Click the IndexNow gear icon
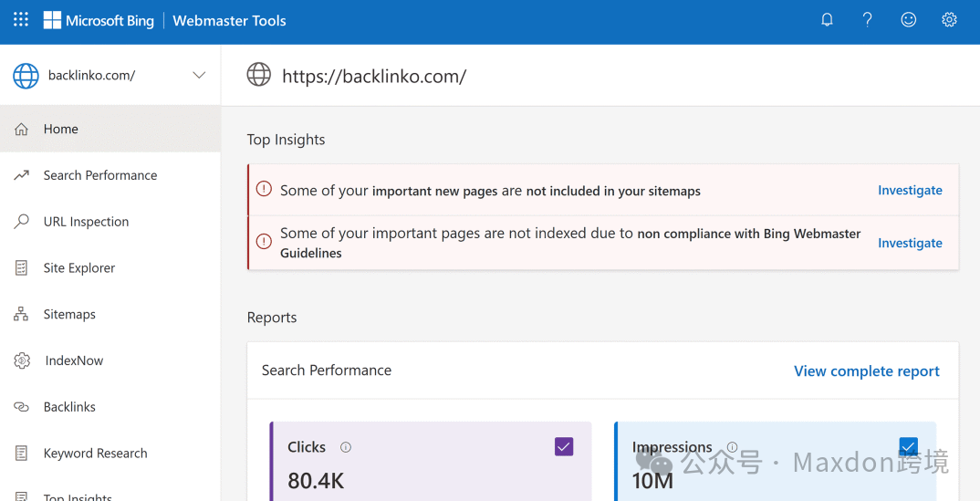980x501 pixels. click(22, 360)
